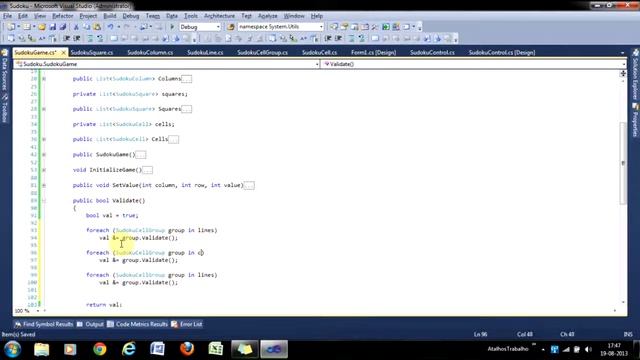Switch to the SudokuControl.cs [Design] tab
The height and width of the screenshot is (360, 640).
[x=502, y=53]
